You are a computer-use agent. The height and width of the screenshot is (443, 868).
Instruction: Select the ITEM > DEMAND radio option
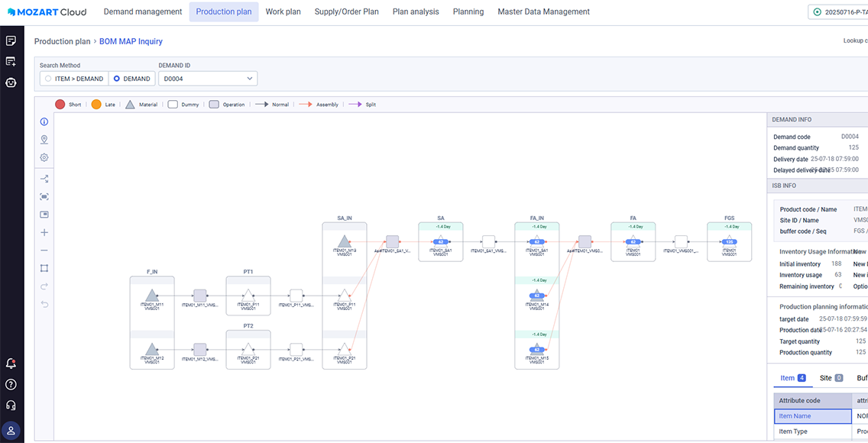pos(74,79)
